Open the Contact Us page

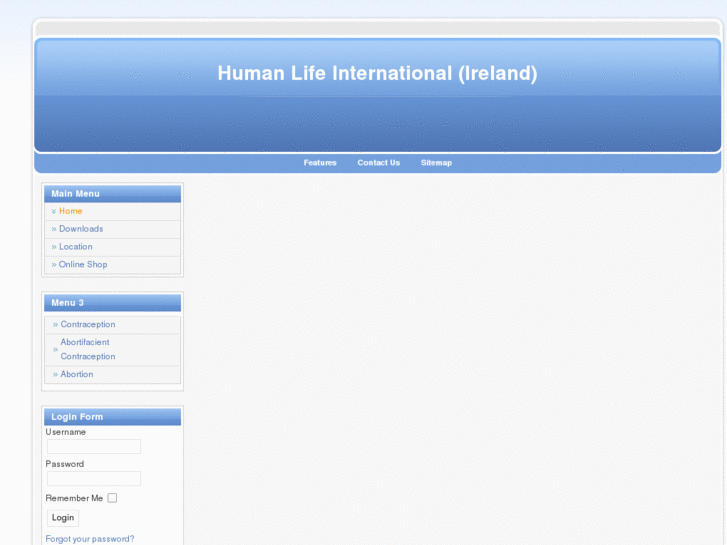(x=378, y=163)
